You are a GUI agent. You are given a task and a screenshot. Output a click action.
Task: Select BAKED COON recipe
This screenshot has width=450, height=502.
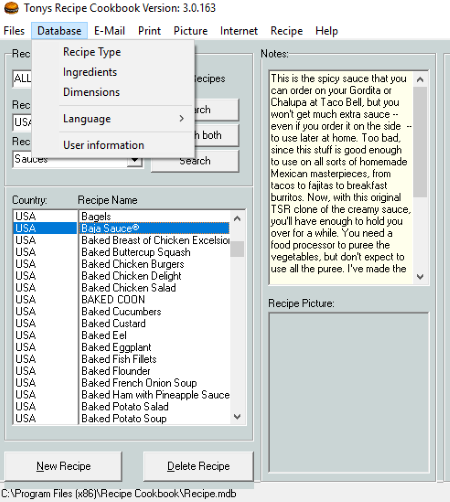[155, 300]
